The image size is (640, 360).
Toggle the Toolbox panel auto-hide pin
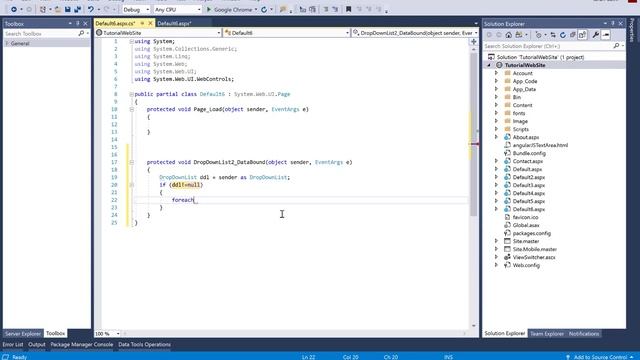pyautogui.click(x=78, y=24)
